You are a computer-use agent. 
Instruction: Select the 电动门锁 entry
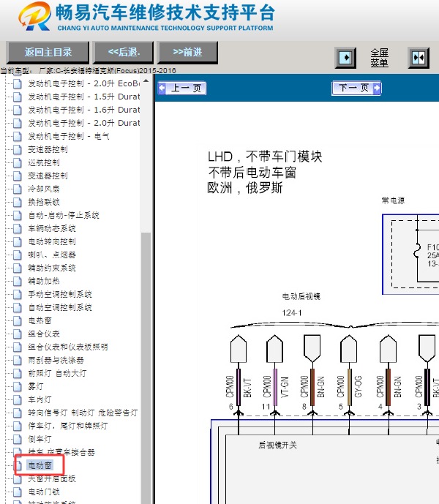tap(44, 492)
